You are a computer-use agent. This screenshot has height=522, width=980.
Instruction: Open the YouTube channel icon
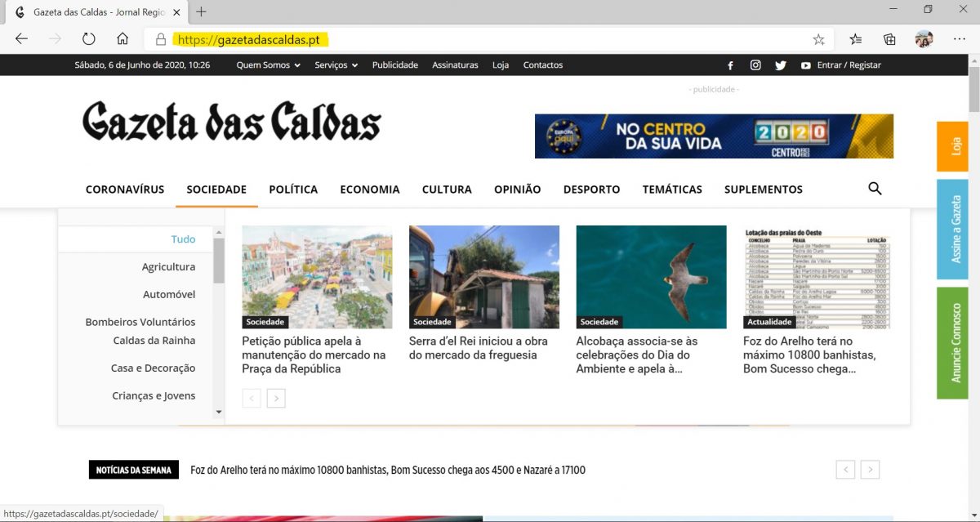tap(806, 65)
